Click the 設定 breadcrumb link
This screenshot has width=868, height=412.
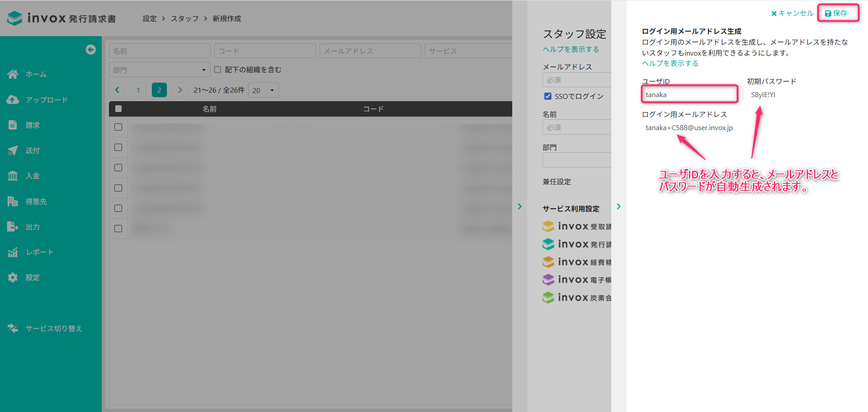pos(150,19)
